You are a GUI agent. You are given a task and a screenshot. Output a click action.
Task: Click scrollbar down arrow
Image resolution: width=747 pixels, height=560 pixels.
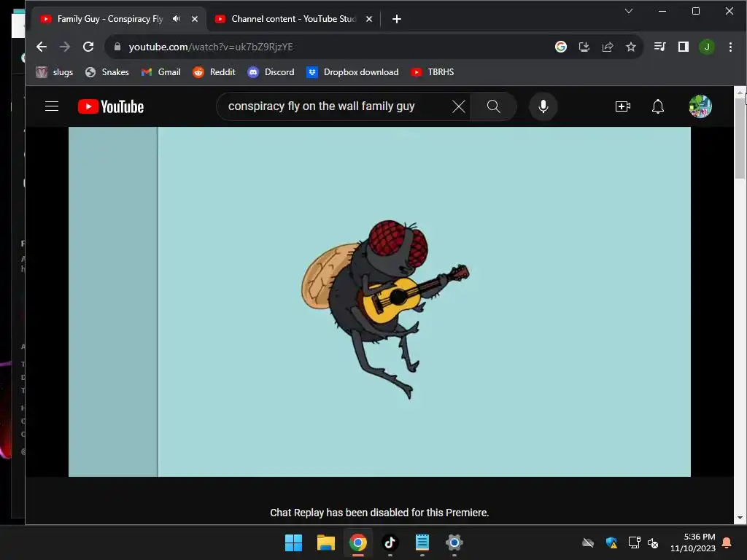click(740, 518)
